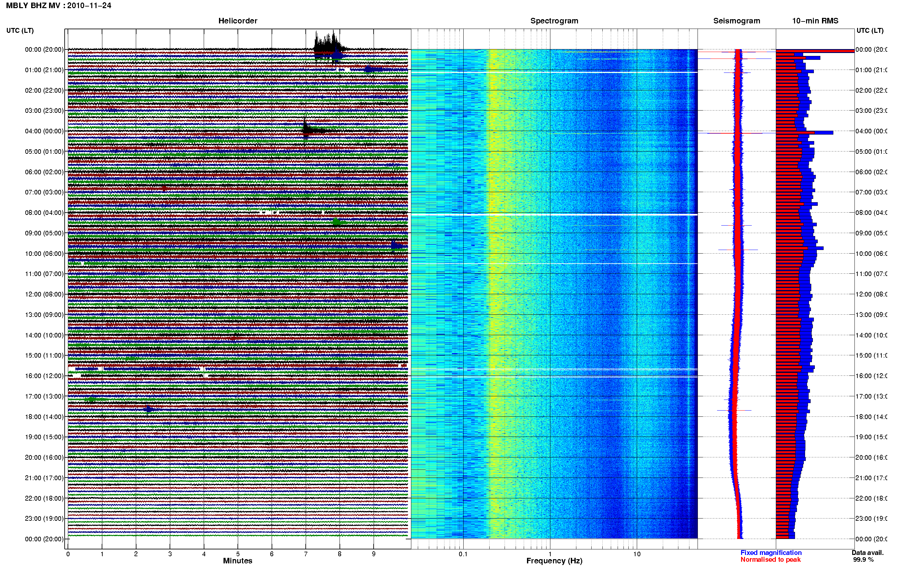Click the long blue RMS bar at 04:00
Screen dimensions: 924x578
(x=804, y=133)
